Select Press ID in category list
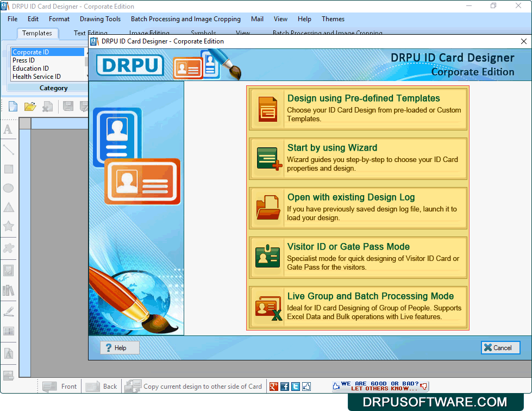This screenshot has width=532, height=411. 47,60
